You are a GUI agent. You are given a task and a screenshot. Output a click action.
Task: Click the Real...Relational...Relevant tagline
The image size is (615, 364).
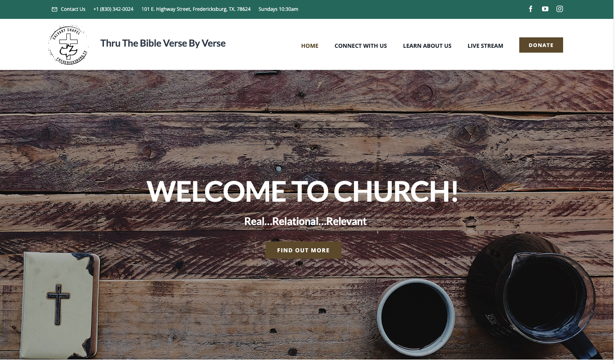pos(305,221)
